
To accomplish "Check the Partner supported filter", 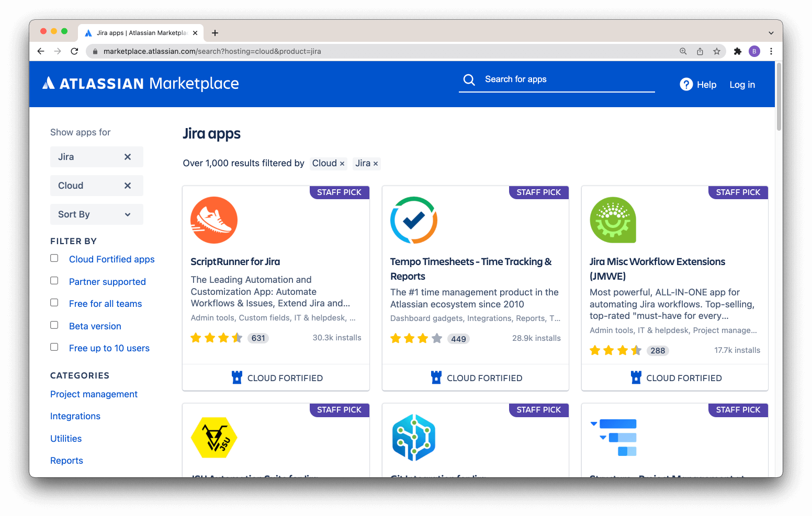I will tap(54, 280).
